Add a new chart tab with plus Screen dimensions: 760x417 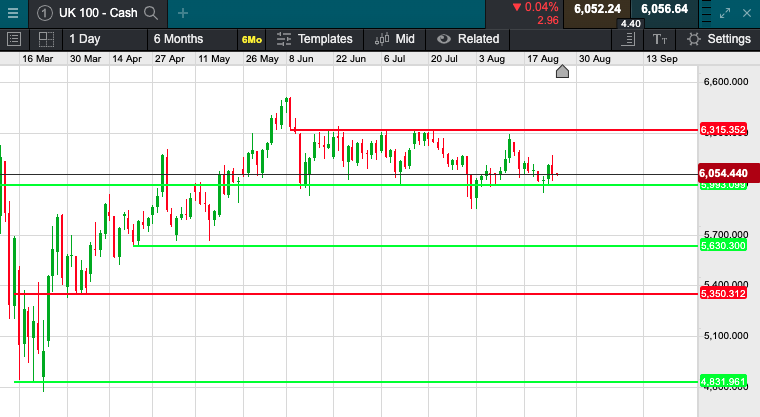coord(183,13)
